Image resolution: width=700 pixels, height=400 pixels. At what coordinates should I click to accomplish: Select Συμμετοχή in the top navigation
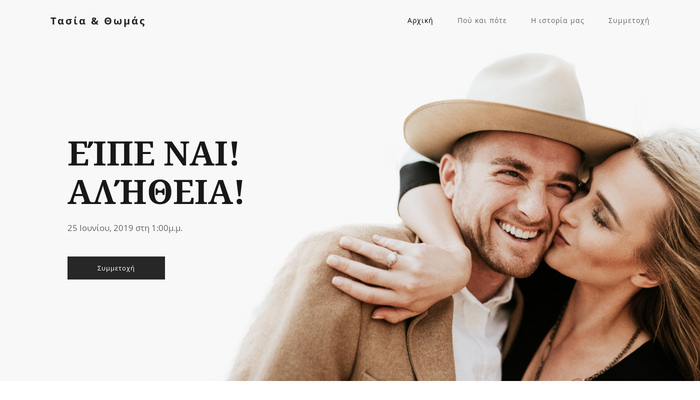(629, 21)
